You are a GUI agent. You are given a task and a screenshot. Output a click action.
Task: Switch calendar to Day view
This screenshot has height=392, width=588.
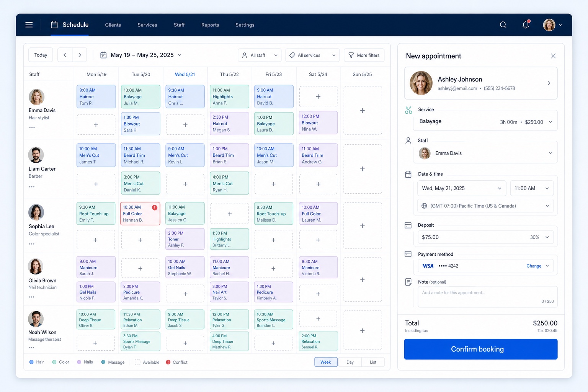[350, 362]
